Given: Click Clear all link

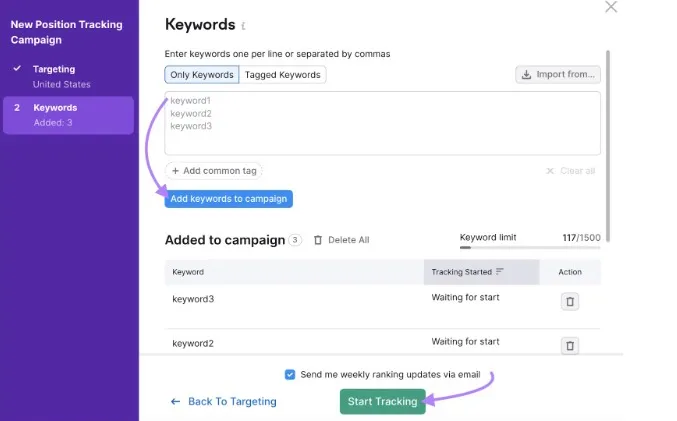Looking at the screenshot, I should pyautogui.click(x=571, y=171).
